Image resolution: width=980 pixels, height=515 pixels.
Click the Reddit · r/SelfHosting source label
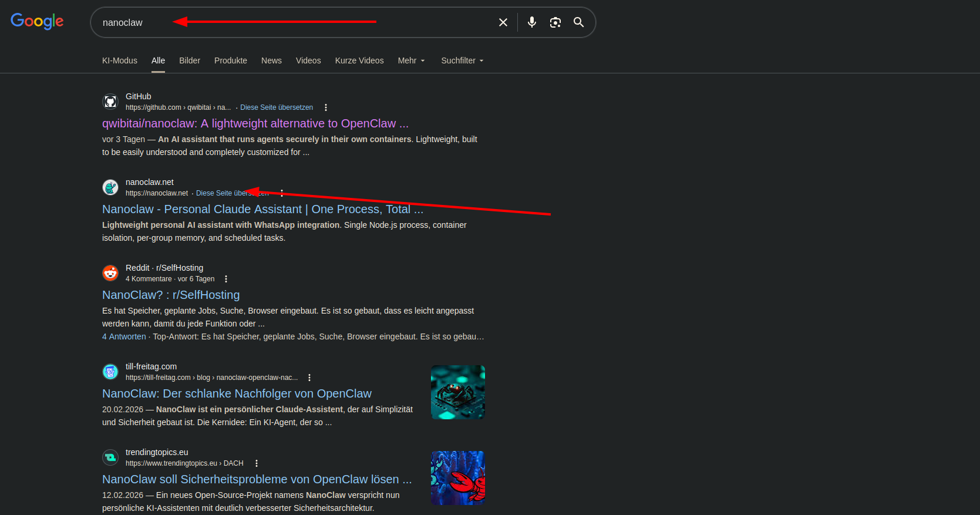(164, 268)
